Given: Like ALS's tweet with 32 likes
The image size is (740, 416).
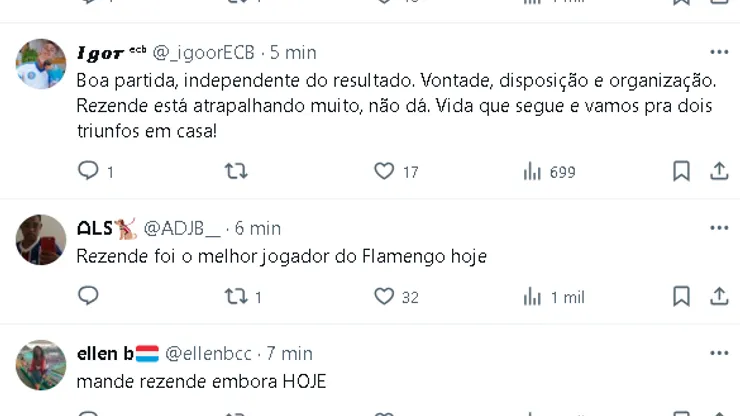Looking at the screenshot, I should (384, 296).
